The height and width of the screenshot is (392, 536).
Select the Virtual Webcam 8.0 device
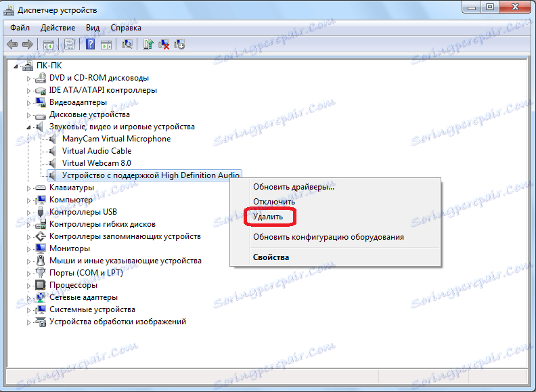tap(96, 163)
